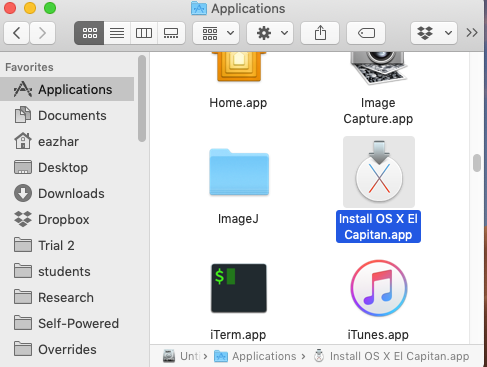Click the Install OS X El Capitan.app label
Viewport: 487px width, 367px height.
point(378,227)
